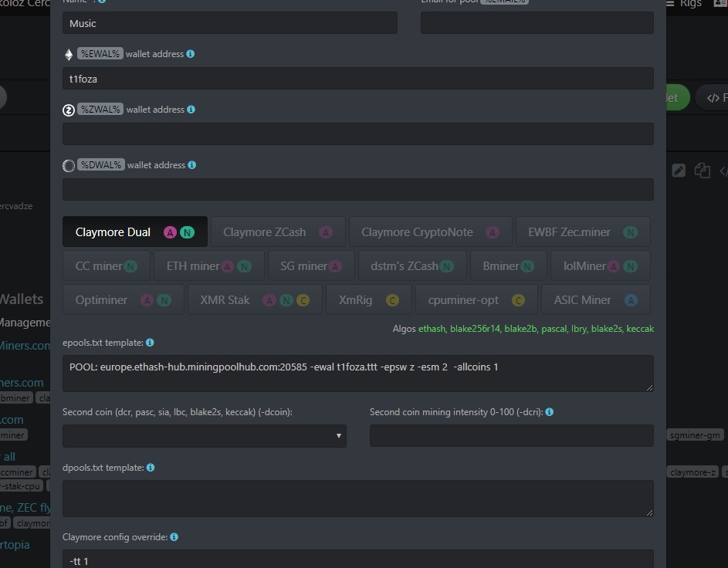
Task: Click the Zcash coin icon
Action: (x=69, y=110)
